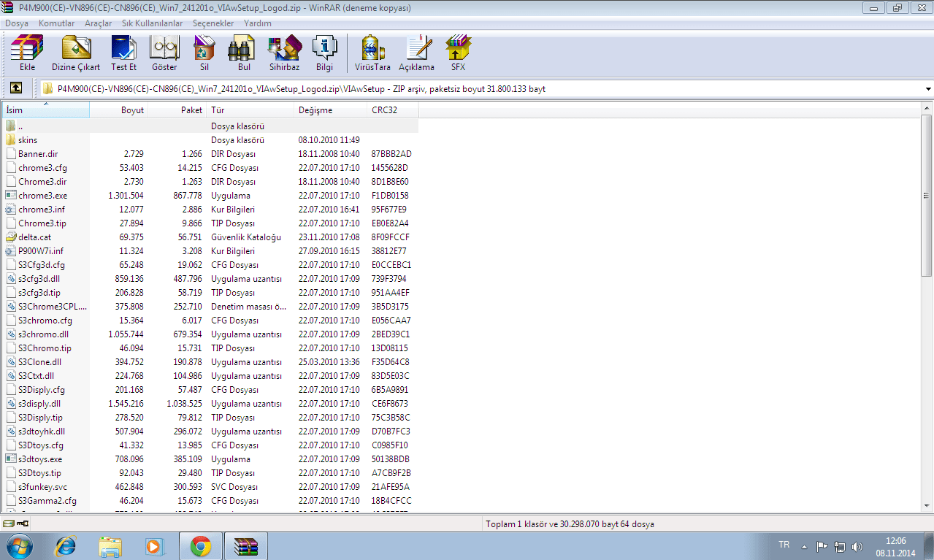Viewport: 934px width, 560px height.
Task: Run Test Et on the archive
Action: point(124,53)
